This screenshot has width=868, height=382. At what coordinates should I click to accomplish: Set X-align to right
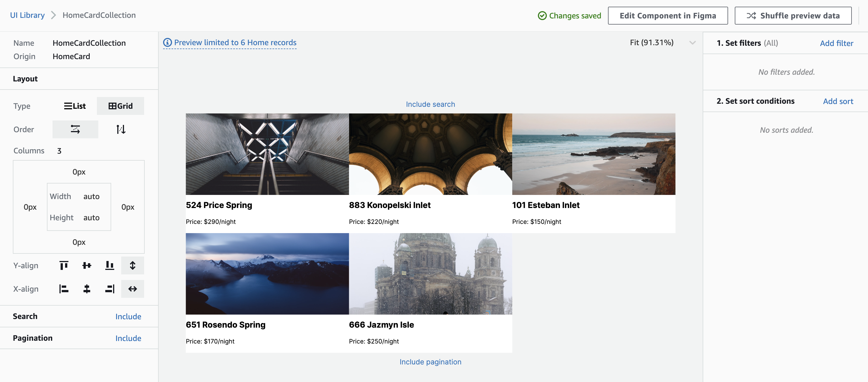(x=109, y=289)
